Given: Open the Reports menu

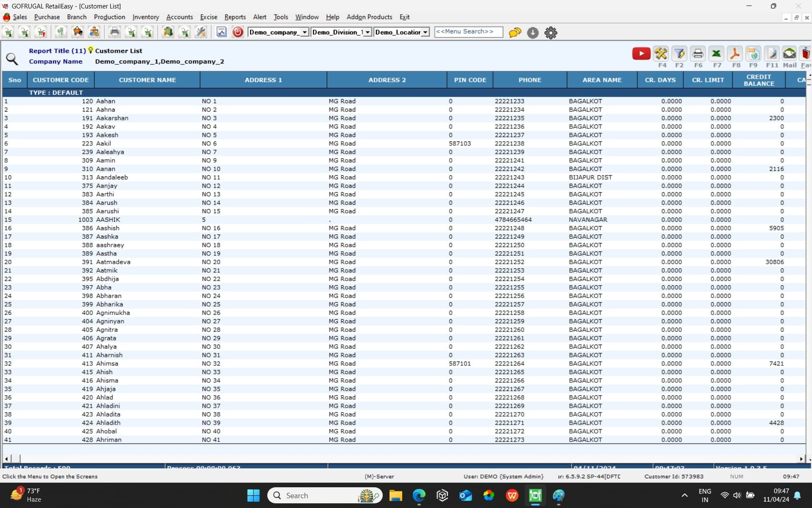Looking at the screenshot, I should [x=235, y=17].
